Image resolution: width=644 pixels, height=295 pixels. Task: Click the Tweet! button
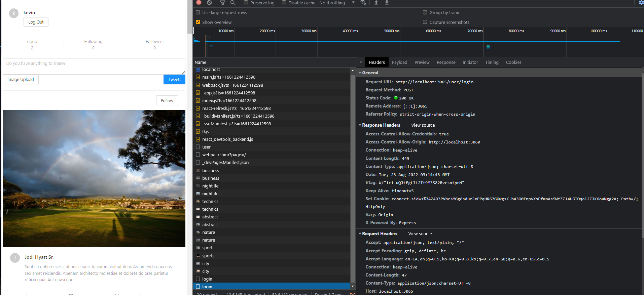[x=174, y=79]
